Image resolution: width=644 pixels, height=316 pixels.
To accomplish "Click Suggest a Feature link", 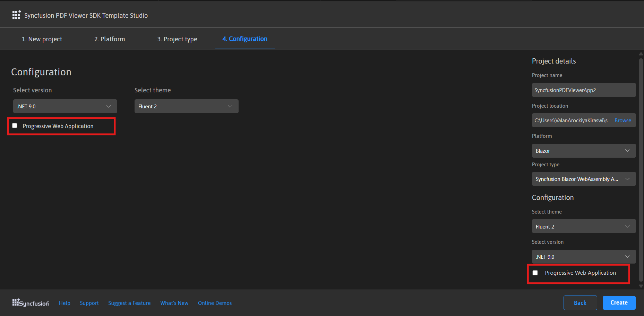I will pos(129,303).
